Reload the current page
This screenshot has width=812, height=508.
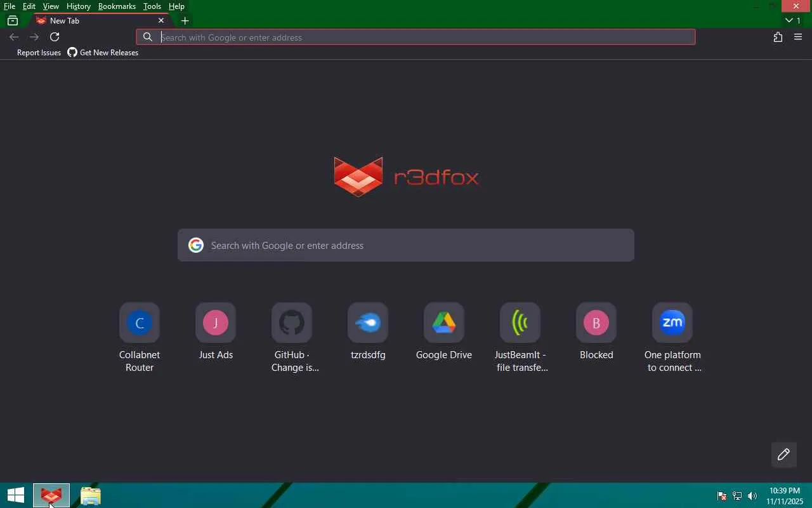pyautogui.click(x=55, y=37)
